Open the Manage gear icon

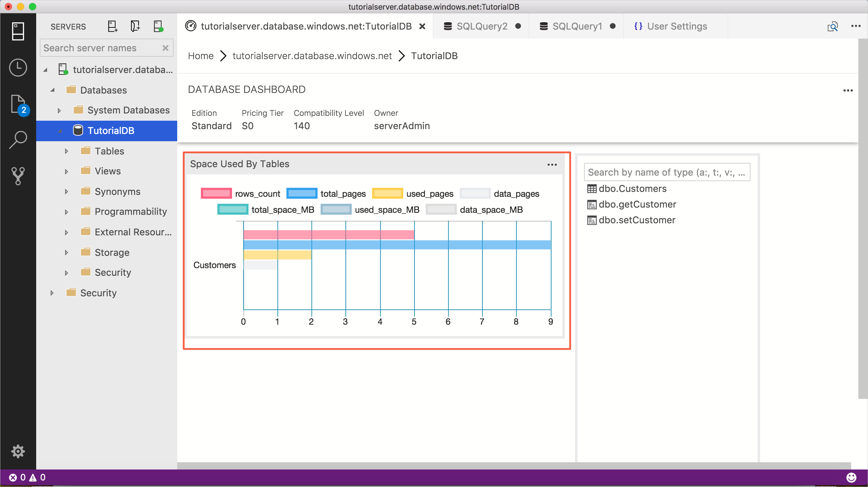click(x=18, y=451)
